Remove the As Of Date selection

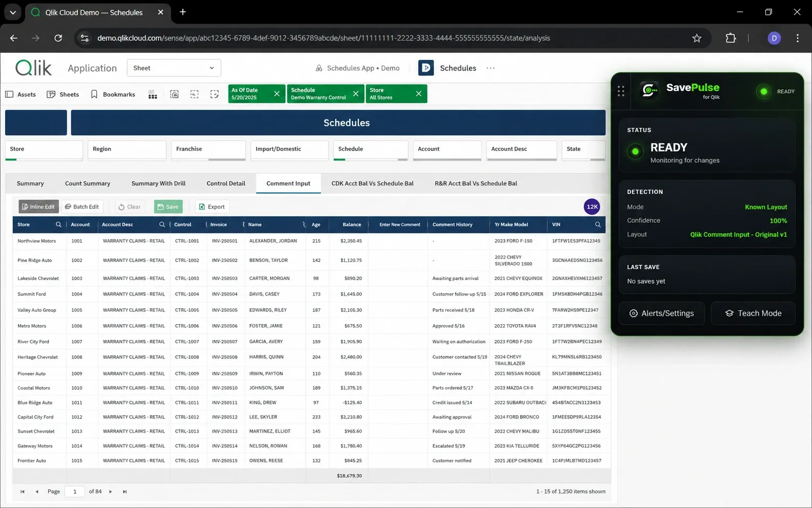click(x=277, y=94)
